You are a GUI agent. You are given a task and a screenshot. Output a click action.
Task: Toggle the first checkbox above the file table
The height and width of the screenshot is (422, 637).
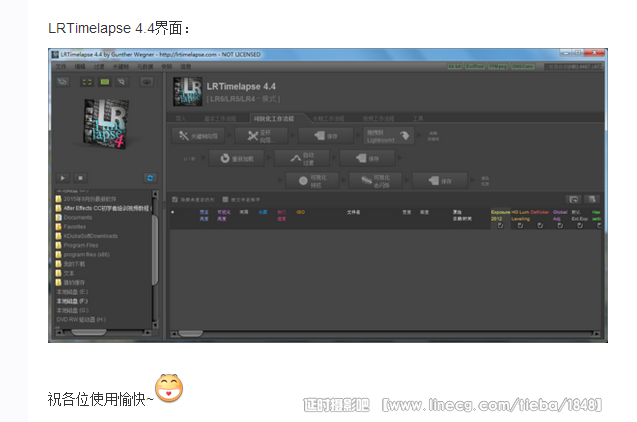[x=175, y=199]
